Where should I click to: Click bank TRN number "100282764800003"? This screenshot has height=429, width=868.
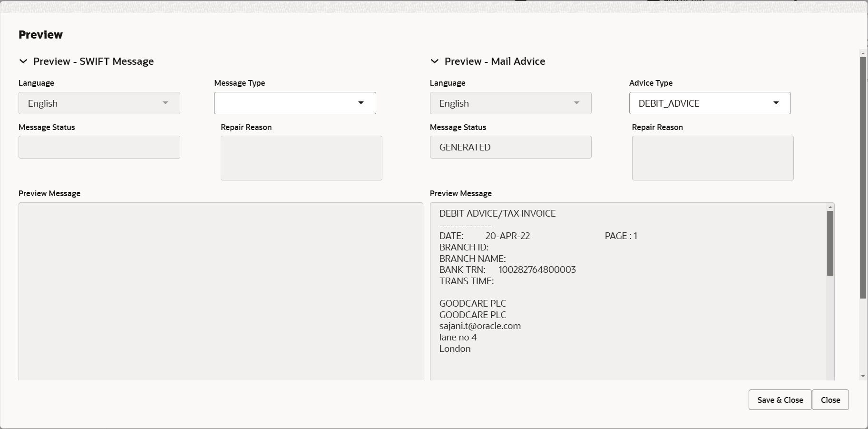pyautogui.click(x=537, y=269)
